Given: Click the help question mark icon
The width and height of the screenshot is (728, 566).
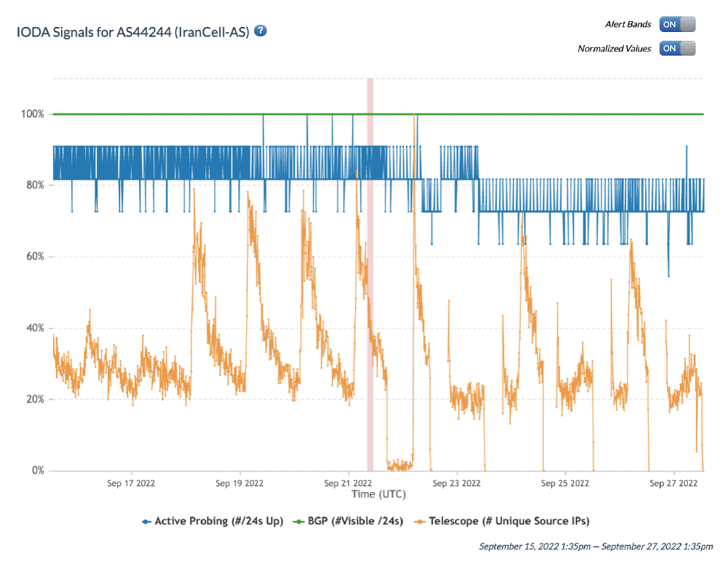Looking at the screenshot, I should [x=261, y=31].
